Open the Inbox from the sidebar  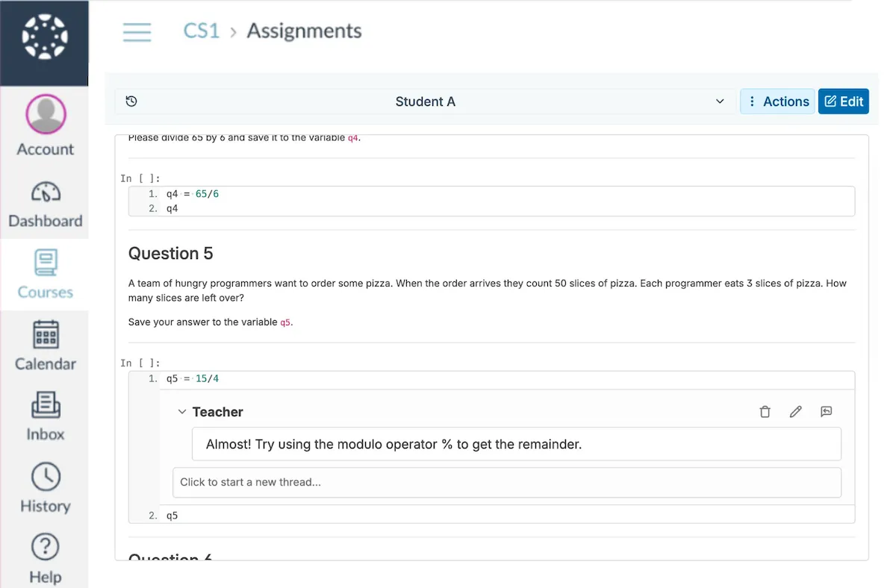45,416
